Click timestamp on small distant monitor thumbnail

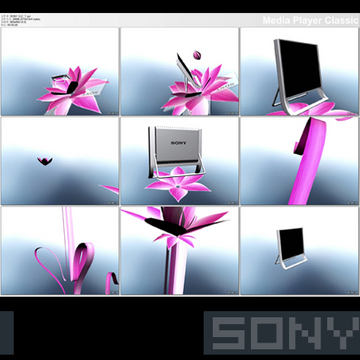point(352,292)
